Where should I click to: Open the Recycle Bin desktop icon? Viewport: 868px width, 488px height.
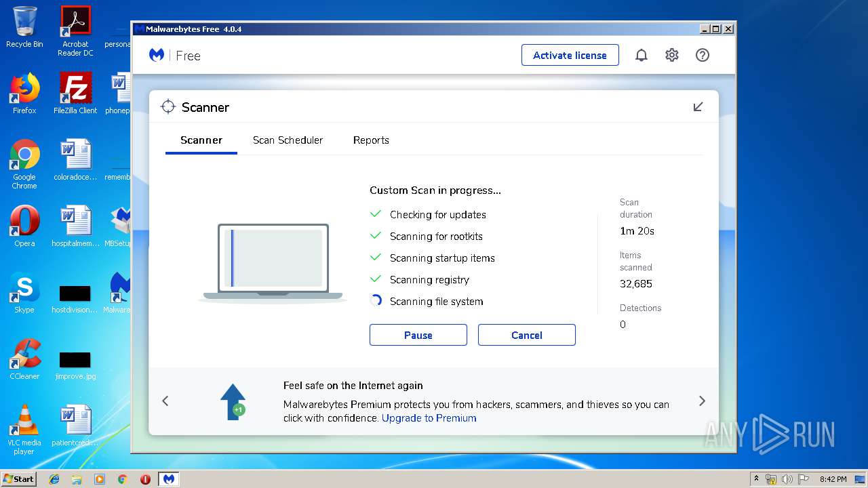point(24,27)
